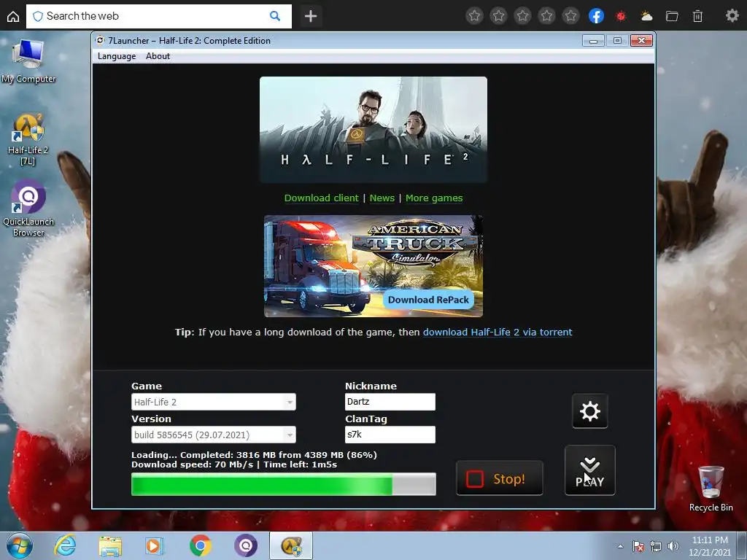Click the green download progress bar
Screen dimensions: 747x560
click(x=284, y=484)
